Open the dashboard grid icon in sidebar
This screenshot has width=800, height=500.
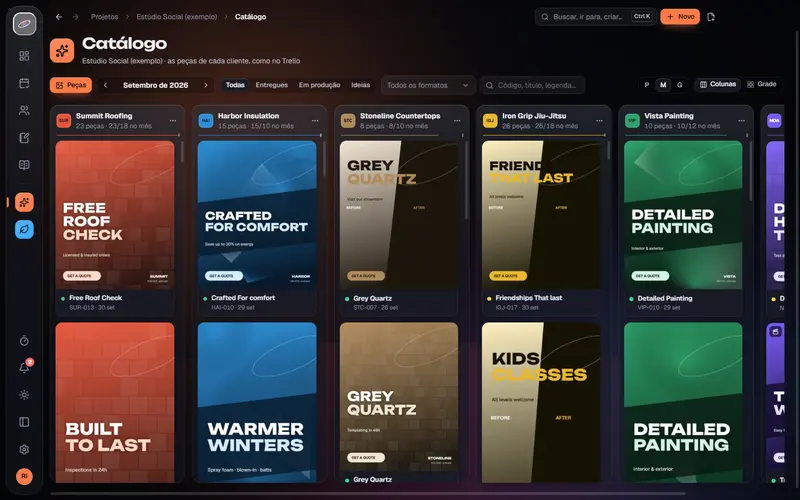coord(24,56)
